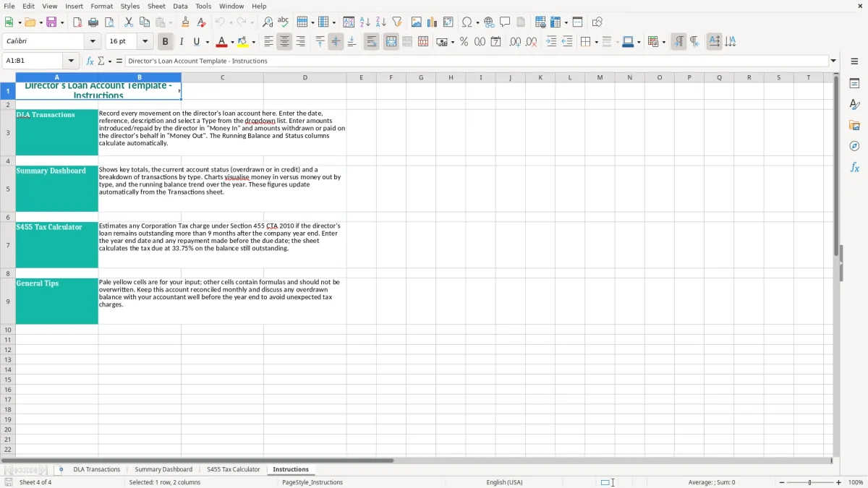Switch to S455 Tax Calculator tab

233,469
